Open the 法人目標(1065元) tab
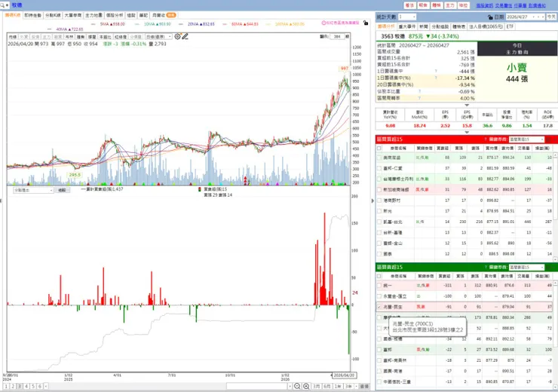 pyautogui.click(x=486, y=26)
